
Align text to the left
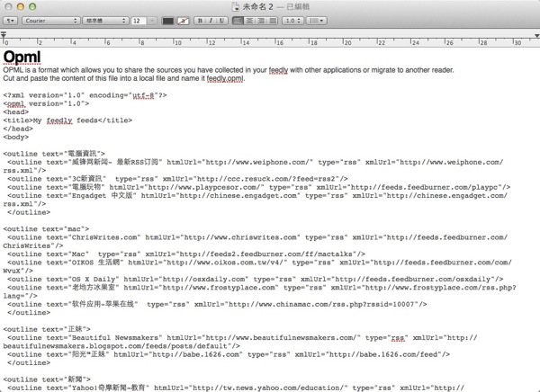pyautogui.click(x=238, y=21)
